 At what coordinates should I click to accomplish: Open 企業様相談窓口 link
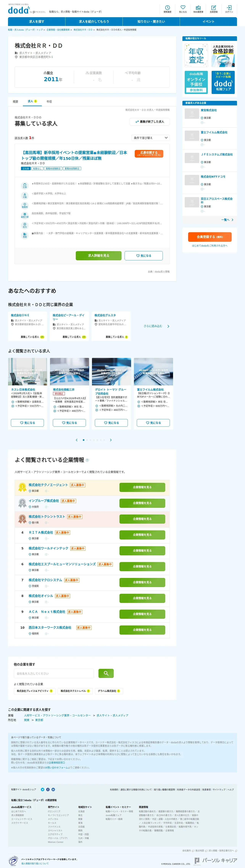(57, 763)
